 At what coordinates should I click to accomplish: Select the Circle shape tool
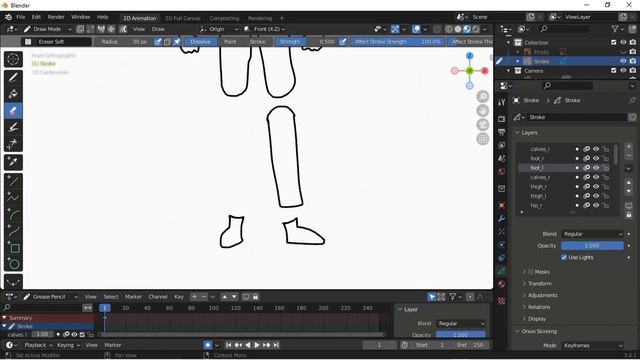click(x=13, y=264)
